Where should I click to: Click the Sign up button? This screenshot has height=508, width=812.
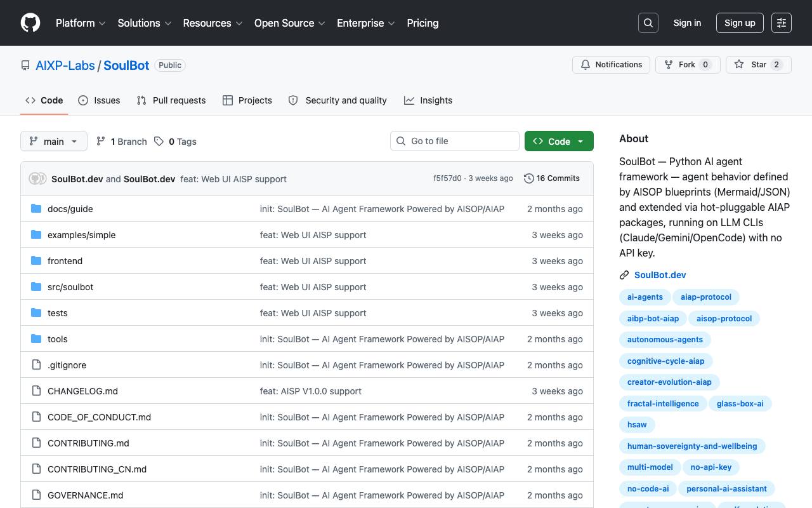coord(740,23)
